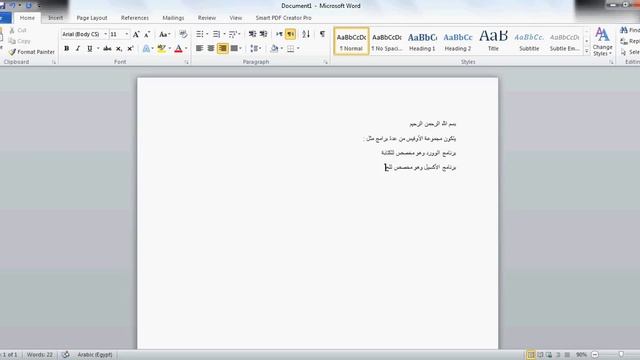Toggle Show/Hide paragraph marks
Screen dimensions: 640x360
tap(322, 34)
